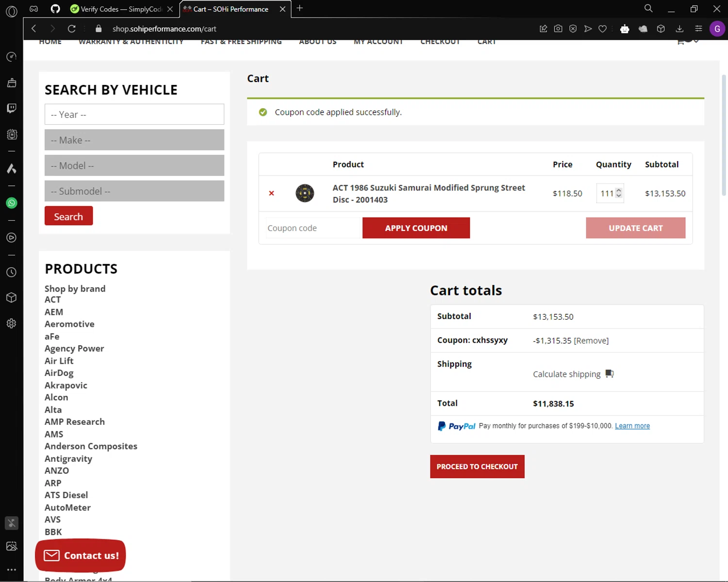Open the paper-plane send icon

[x=588, y=29]
